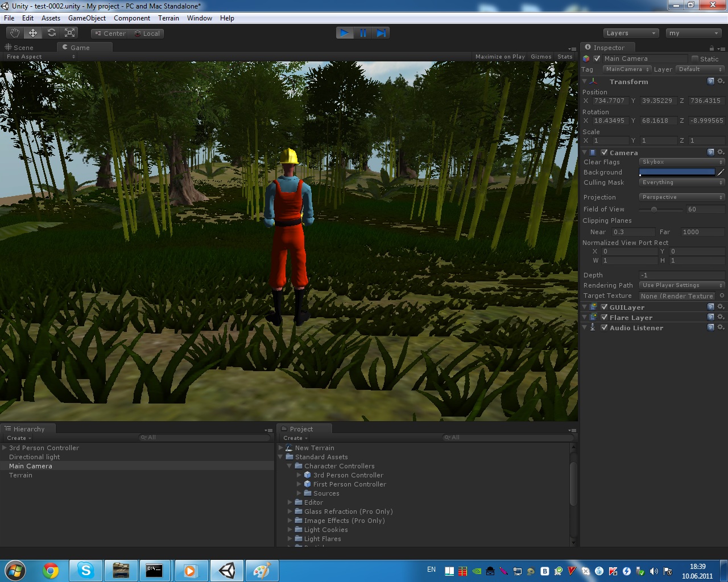Disable the Flare Layer component checkbox
The image size is (728, 582).
tap(605, 317)
